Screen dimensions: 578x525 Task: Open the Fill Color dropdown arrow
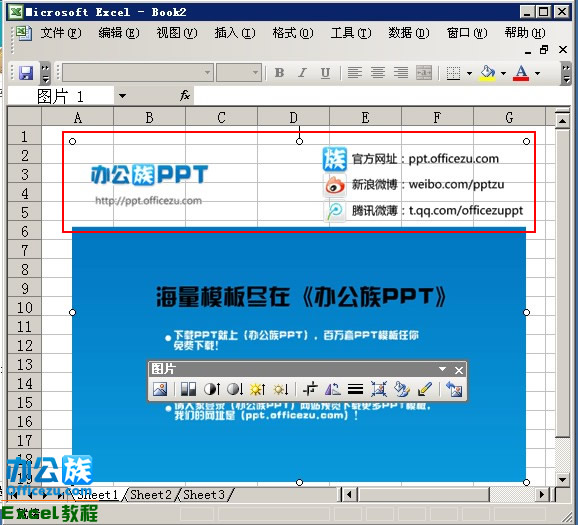click(503, 73)
